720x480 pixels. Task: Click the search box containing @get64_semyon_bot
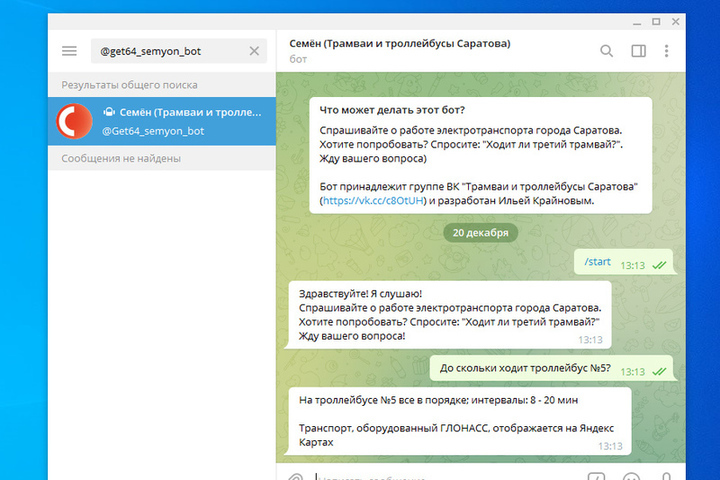click(x=179, y=51)
